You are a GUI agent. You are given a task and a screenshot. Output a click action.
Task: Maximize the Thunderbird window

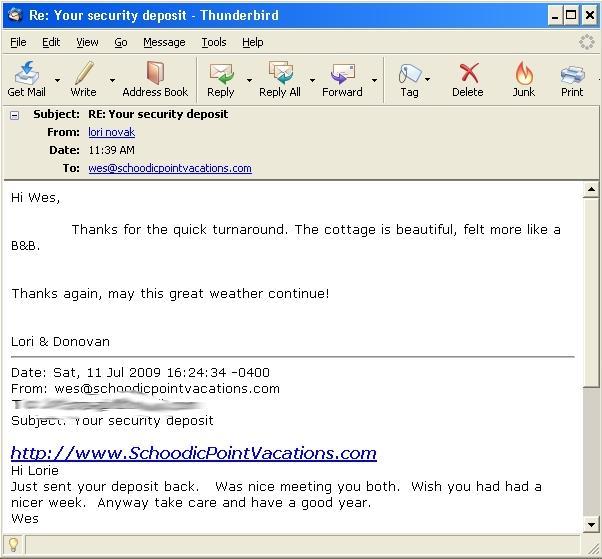pyautogui.click(x=571, y=15)
